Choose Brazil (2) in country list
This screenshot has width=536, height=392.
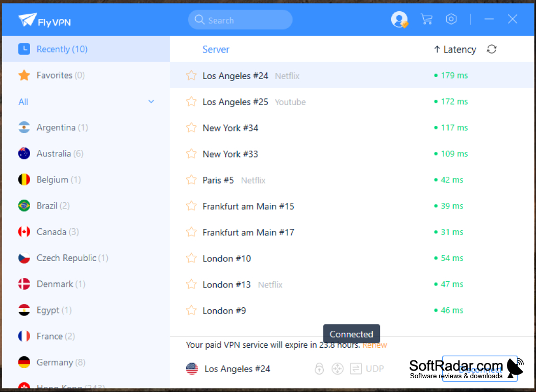(86, 206)
